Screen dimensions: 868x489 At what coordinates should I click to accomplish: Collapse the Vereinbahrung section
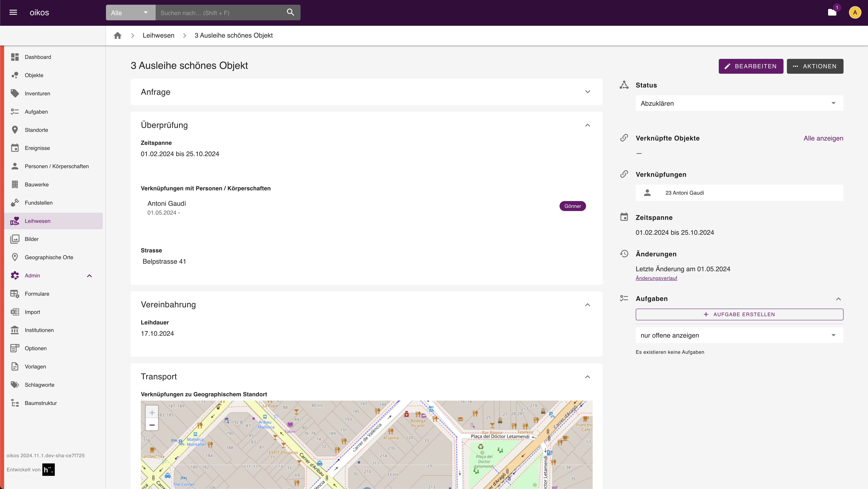coord(588,304)
